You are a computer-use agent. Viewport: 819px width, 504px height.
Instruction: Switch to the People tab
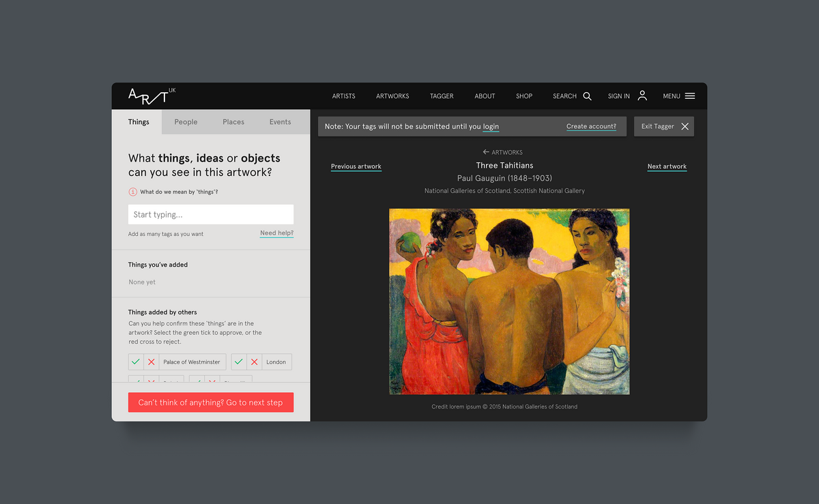click(186, 121)
